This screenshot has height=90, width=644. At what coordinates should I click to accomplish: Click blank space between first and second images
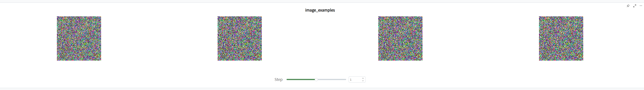point(159,39)
